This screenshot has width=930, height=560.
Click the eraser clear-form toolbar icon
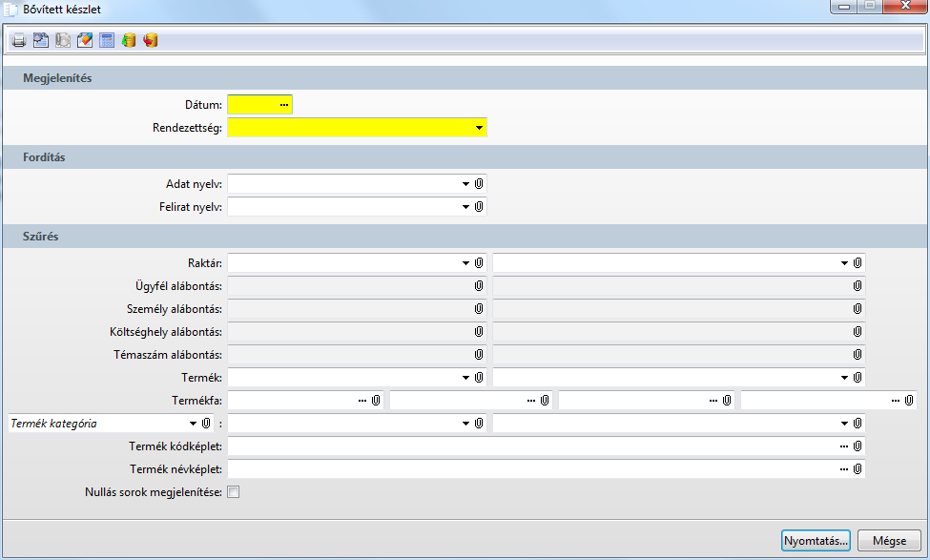click(x=85, y=40)
